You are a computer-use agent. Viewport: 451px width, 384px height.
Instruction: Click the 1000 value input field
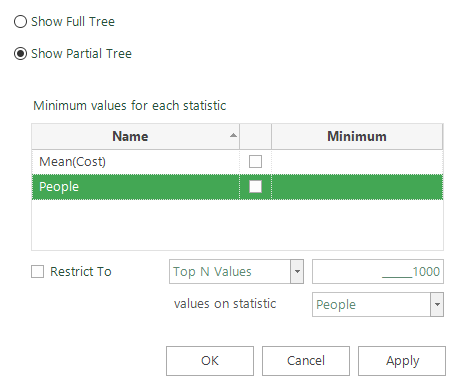pos(378,272)
